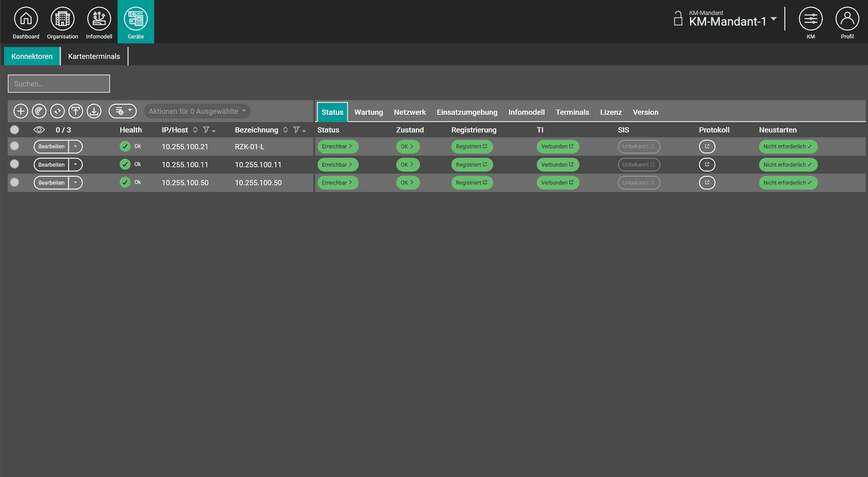Open the Infomodell section in top navigation
868x477 pixels.
tap(98, 19)
